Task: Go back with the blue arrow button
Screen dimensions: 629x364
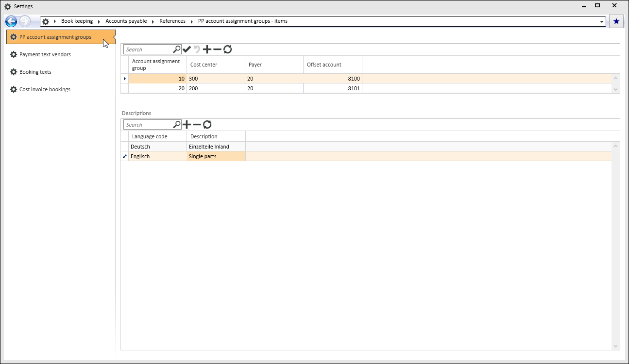Action: pyautogui.click(x=11, y=21)
